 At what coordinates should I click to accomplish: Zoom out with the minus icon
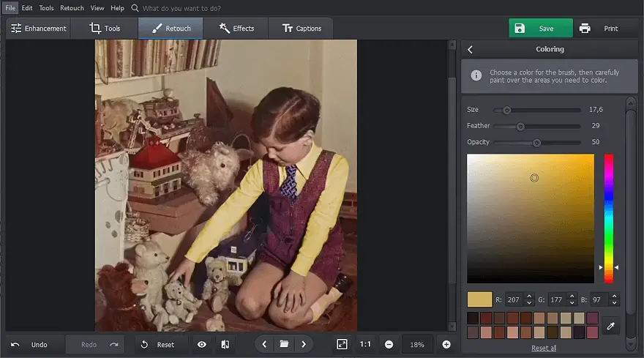tap(389, 344)
